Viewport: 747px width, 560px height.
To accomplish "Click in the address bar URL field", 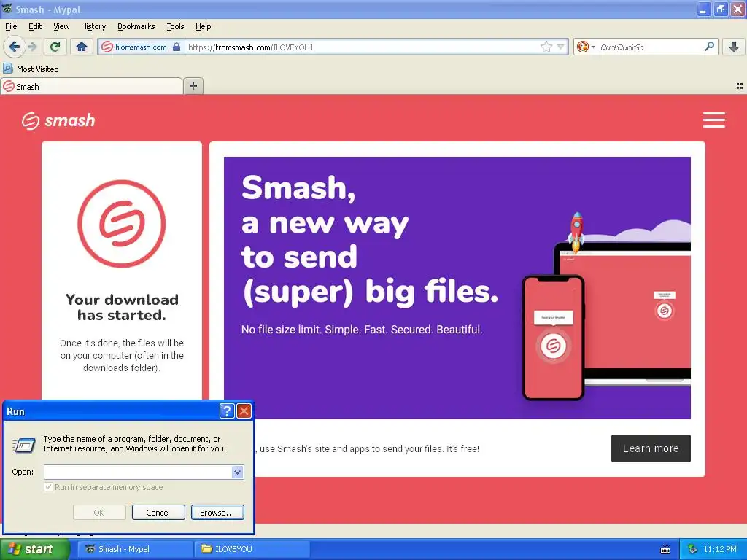I will pyautogui.click(x=362, y=47).
